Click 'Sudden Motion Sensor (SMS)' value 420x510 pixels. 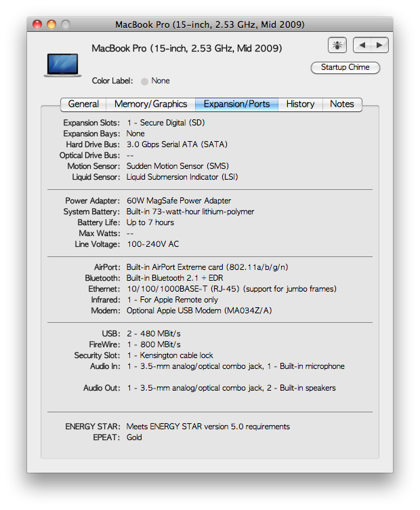[x=177, y=166]
